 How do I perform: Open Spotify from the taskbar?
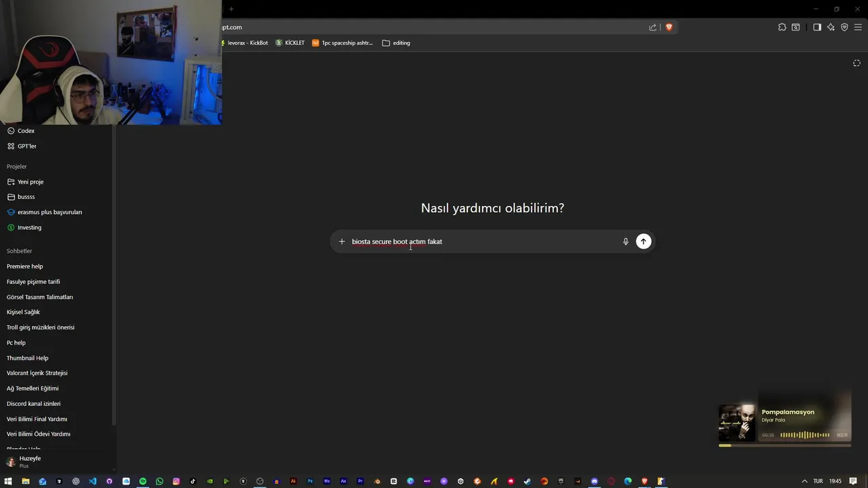coord(142,481)
